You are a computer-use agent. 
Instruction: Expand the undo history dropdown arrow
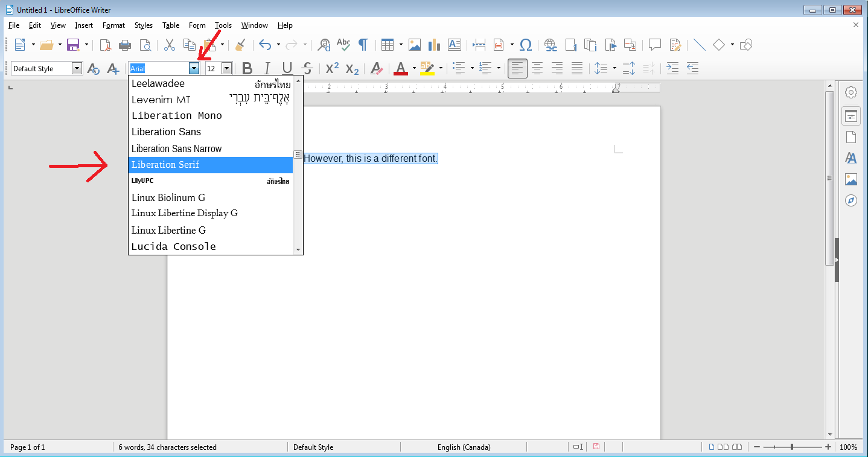click(x=278, y=45)
